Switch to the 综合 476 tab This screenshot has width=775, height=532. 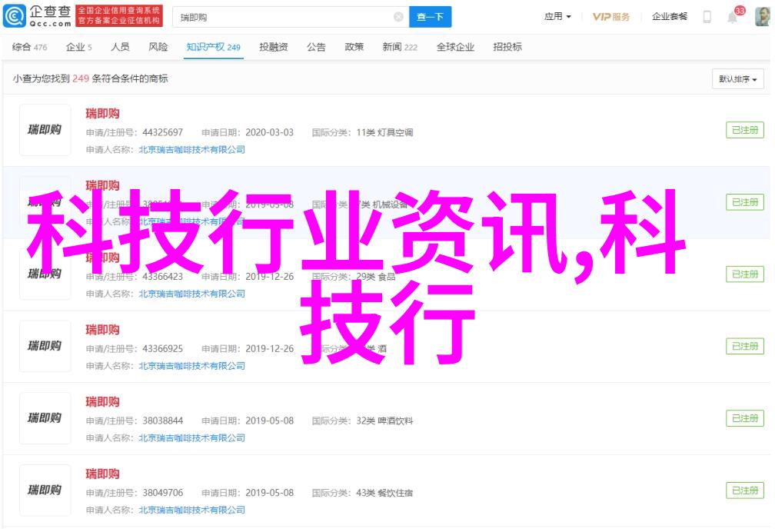30,47
